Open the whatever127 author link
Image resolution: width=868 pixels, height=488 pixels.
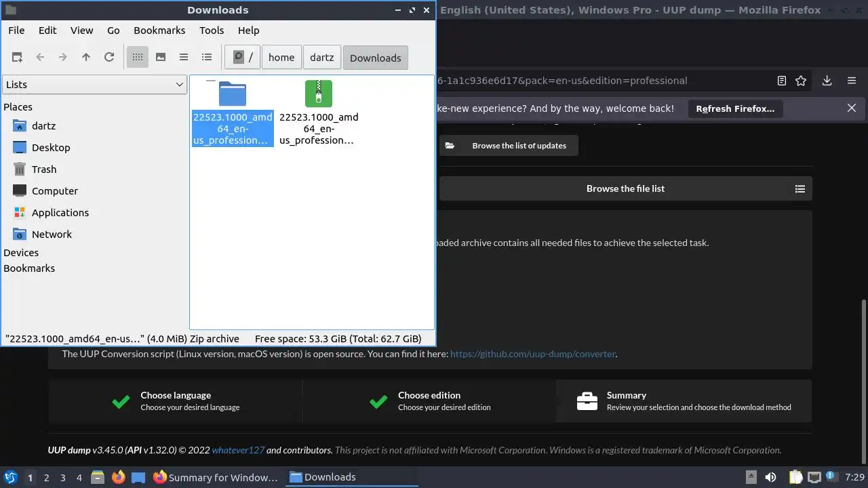pyautogui.click(x=238, y=450)
